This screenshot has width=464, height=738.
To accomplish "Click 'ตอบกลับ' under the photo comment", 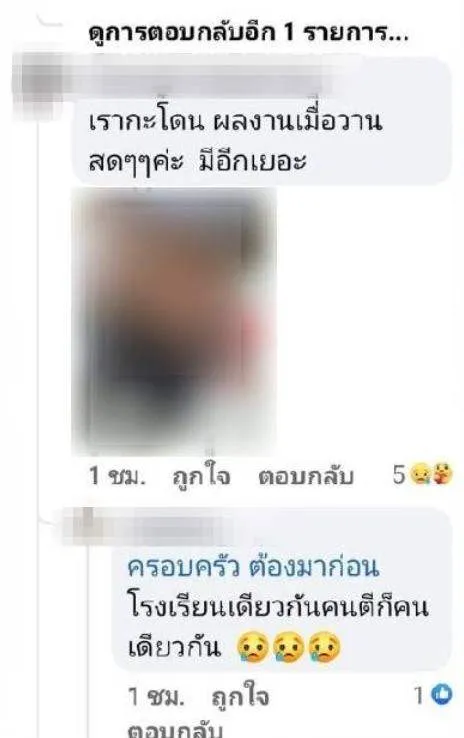I will (x=306, y=477).
